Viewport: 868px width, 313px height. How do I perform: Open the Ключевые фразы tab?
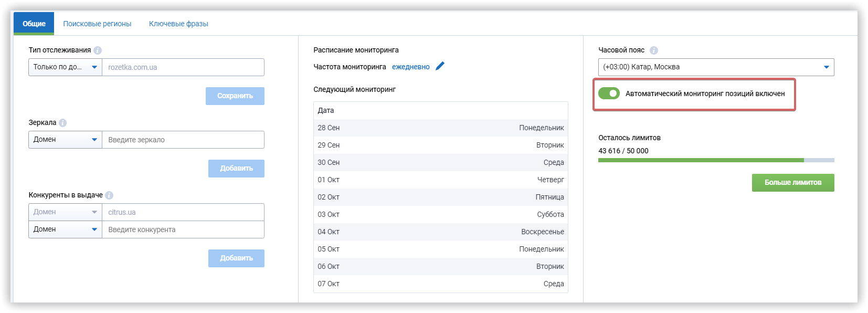[x=179, y=23]
